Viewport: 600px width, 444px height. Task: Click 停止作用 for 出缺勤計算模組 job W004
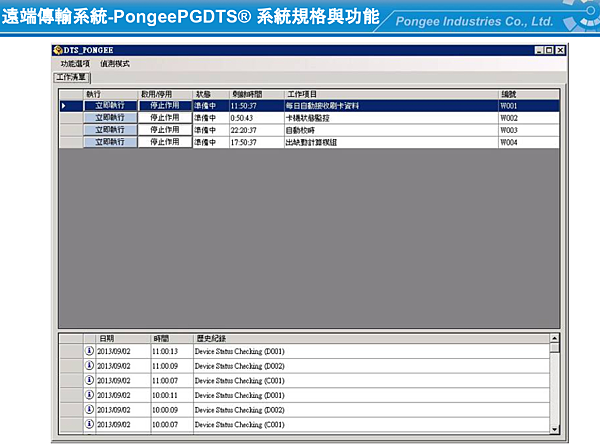[165, 142]
